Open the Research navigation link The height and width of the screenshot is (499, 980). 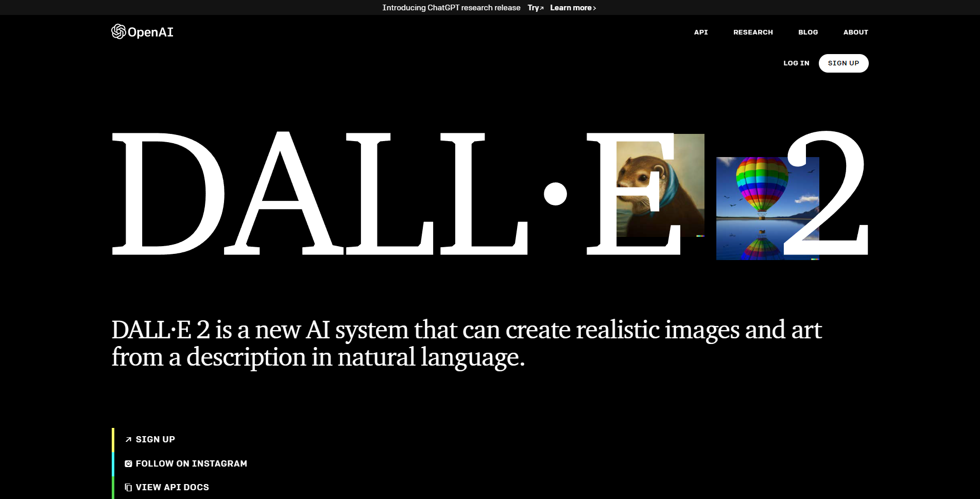click(753, 32)
